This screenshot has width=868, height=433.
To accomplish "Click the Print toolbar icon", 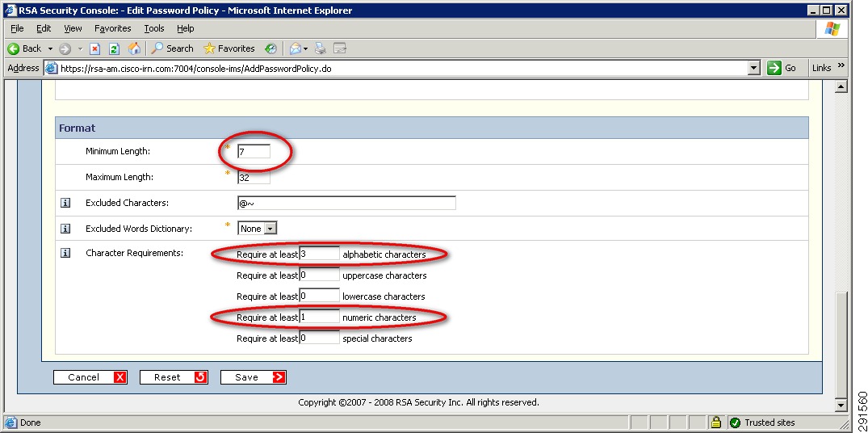I will [320, 48].
